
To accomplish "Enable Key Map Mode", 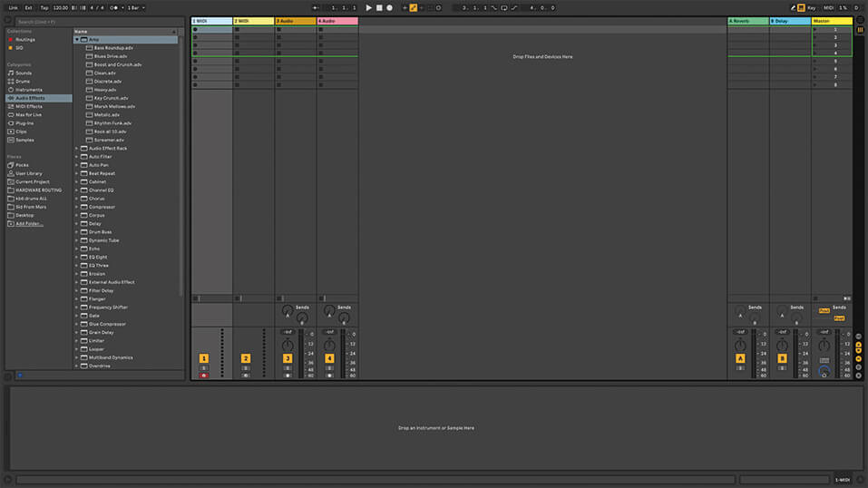I will [812, 8].
